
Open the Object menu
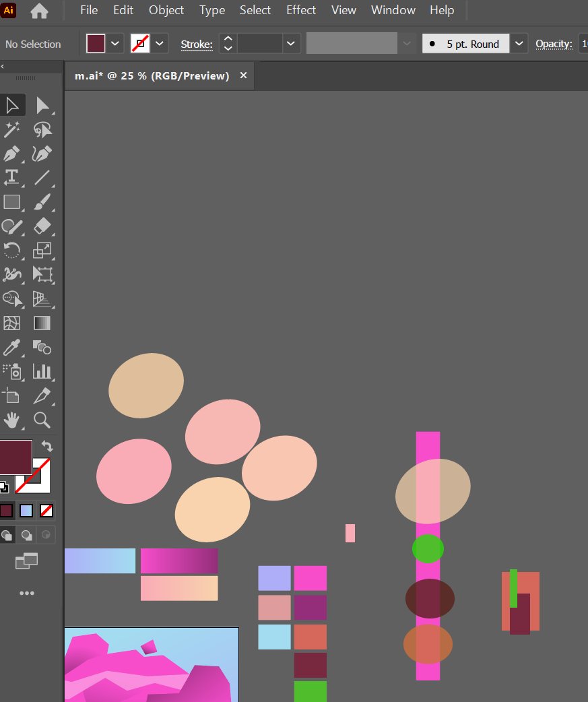(166, 10)
